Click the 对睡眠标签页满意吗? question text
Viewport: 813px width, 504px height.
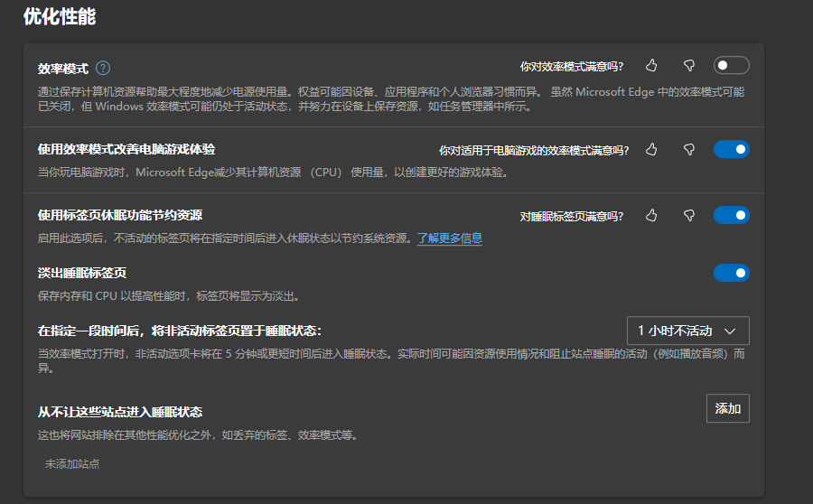(x=571, y=216)
